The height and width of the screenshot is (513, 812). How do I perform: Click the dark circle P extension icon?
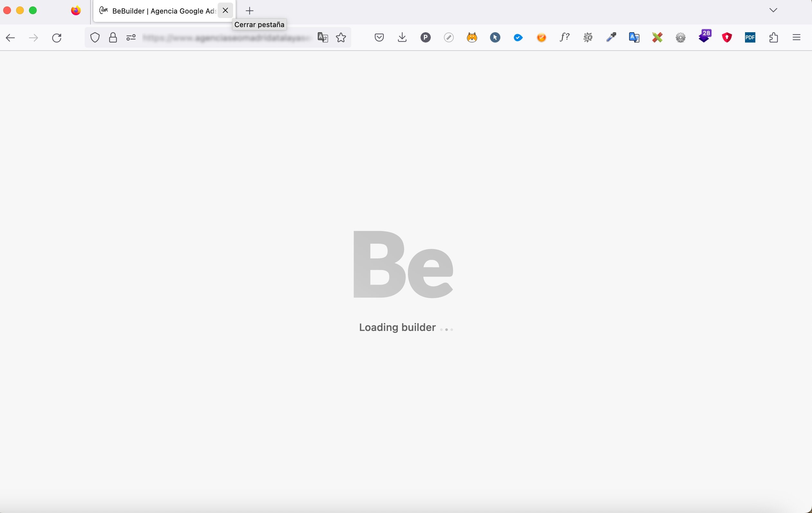pyautogui.click(x=426, y=37)
